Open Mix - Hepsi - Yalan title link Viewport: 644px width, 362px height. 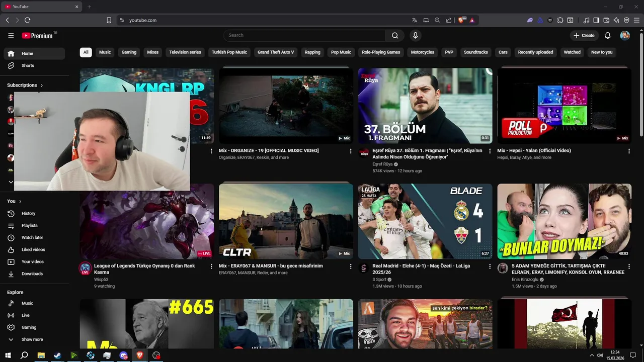tap(534, 151)
